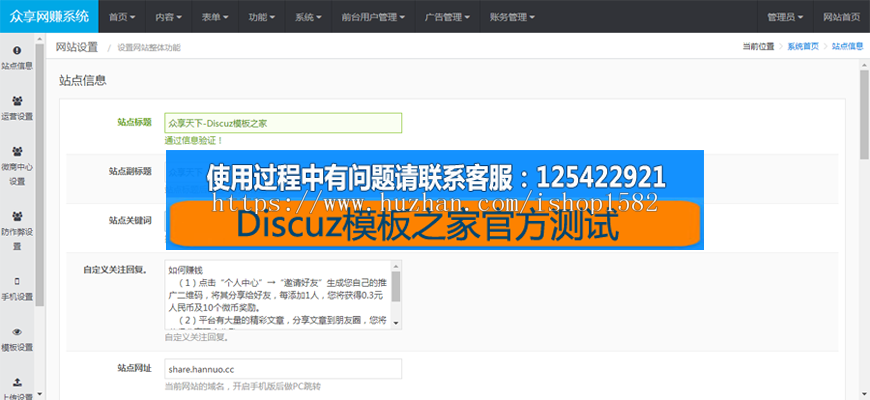870x400 pixels.
Task: Open the 首页 dropdown menu
Action: click(122, 17)
